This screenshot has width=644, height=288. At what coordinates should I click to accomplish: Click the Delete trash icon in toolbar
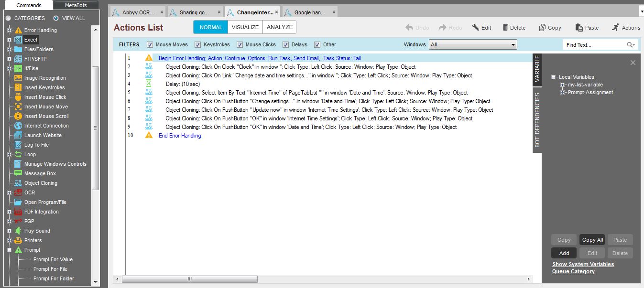[x=505, y=28]
